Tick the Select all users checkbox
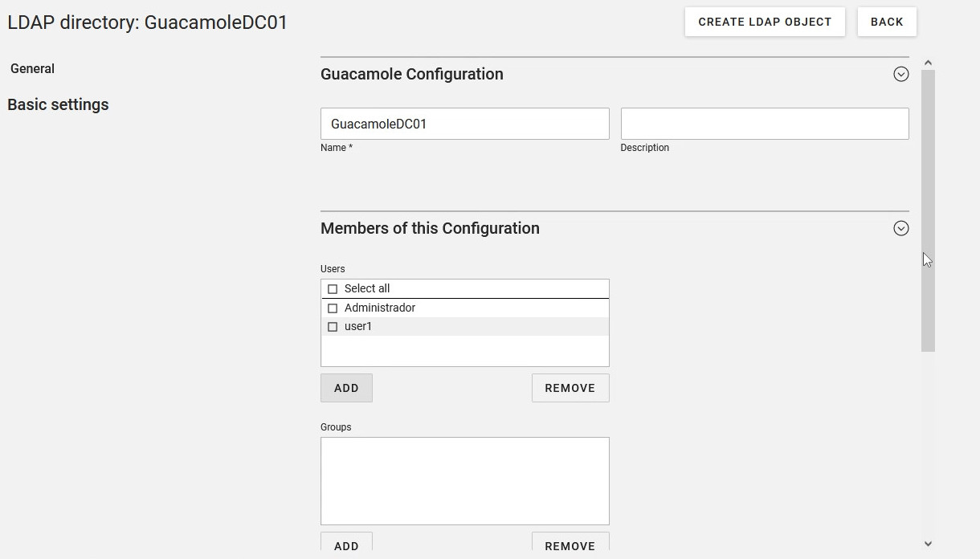980x559 pixels. [x=333, y=289]
